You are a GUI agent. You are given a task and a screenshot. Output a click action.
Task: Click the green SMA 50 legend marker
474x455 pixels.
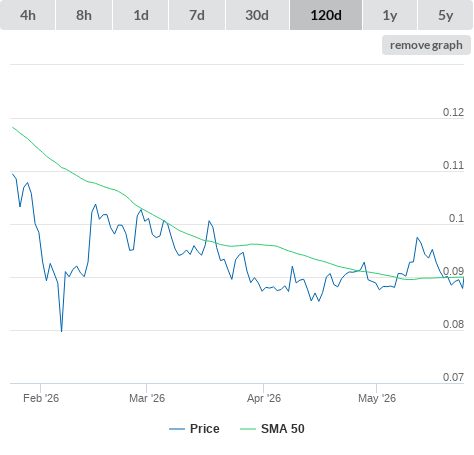pos(248,429)
